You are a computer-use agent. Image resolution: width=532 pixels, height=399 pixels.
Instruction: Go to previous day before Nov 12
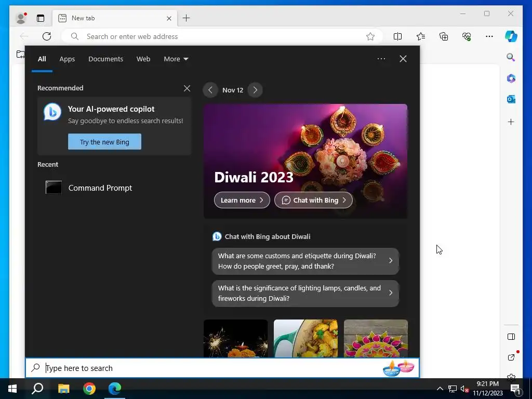[210, 90]
